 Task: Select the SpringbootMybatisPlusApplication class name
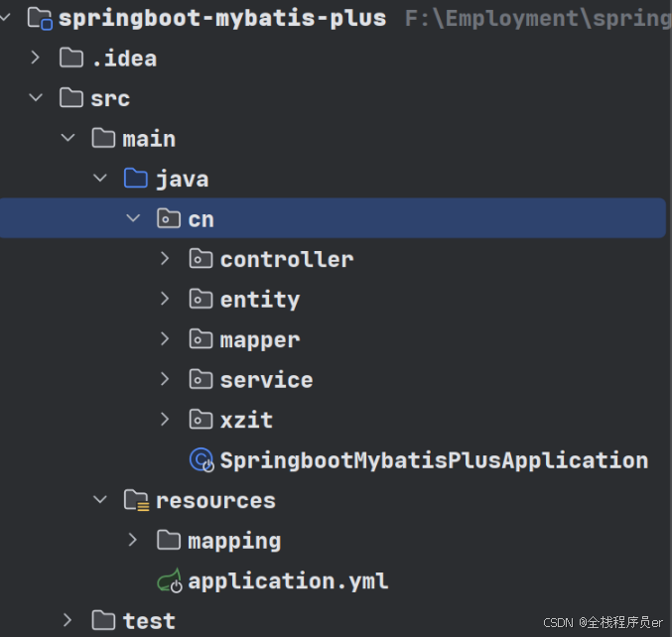click(x=434, y=461)
